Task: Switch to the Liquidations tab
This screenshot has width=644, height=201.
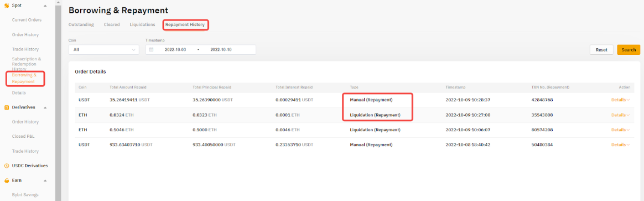Action: [143, 25]
